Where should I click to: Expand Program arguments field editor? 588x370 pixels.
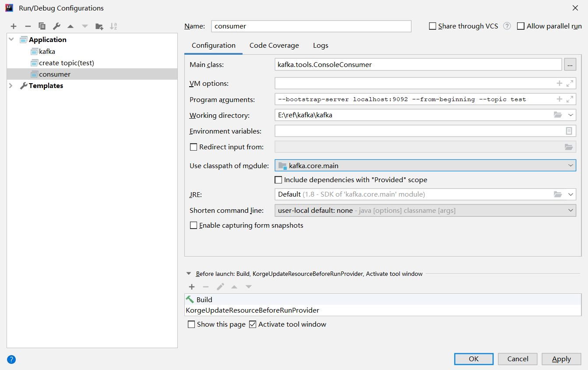pyautogui.click(x=570, y=99)
